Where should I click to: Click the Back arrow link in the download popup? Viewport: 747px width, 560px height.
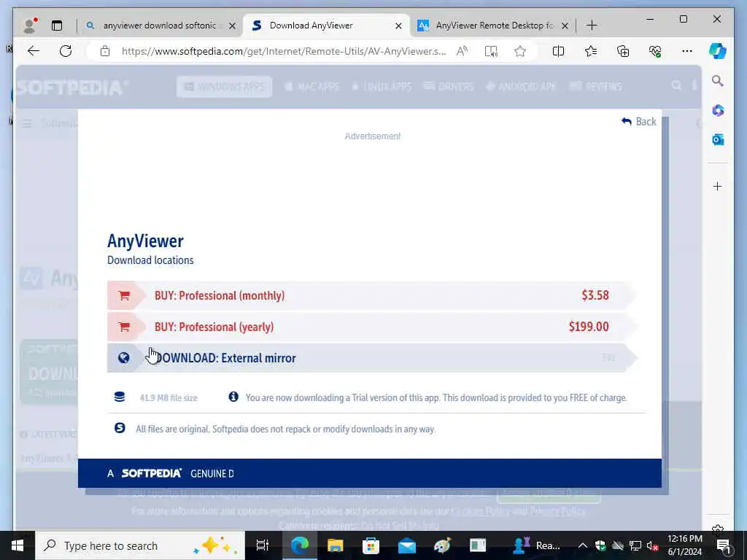(x=639, y=122)
